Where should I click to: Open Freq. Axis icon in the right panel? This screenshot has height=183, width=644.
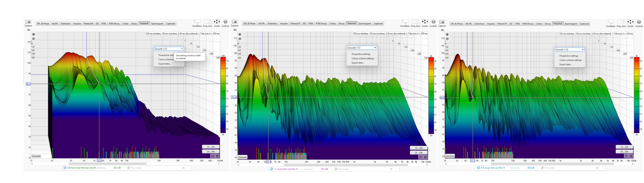[x=621, y=22]
